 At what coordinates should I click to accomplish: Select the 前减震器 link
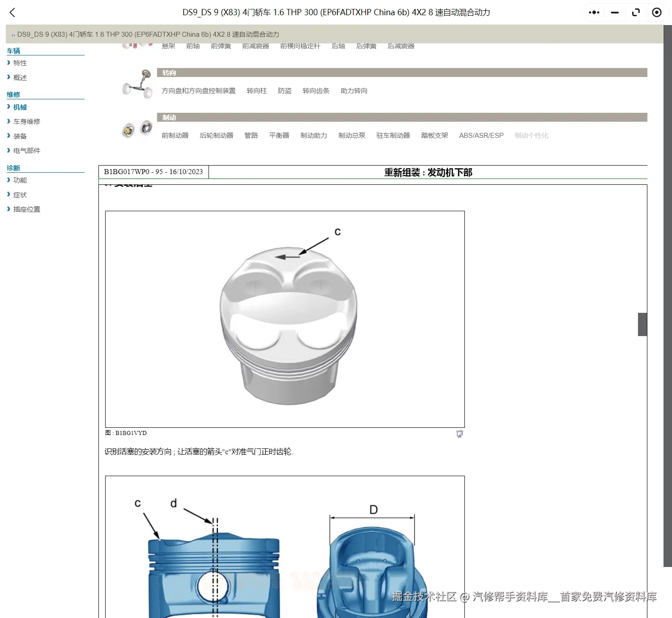click(255, 46)
